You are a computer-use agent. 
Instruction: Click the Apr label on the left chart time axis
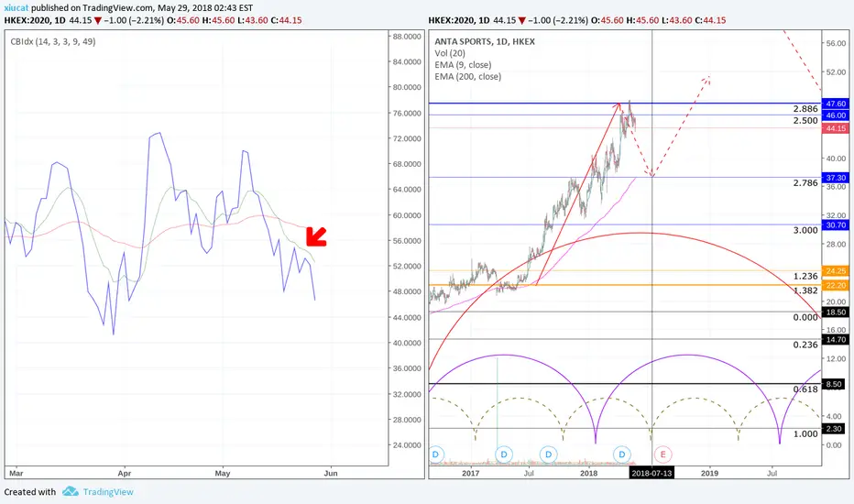click(x=125, y=473)
